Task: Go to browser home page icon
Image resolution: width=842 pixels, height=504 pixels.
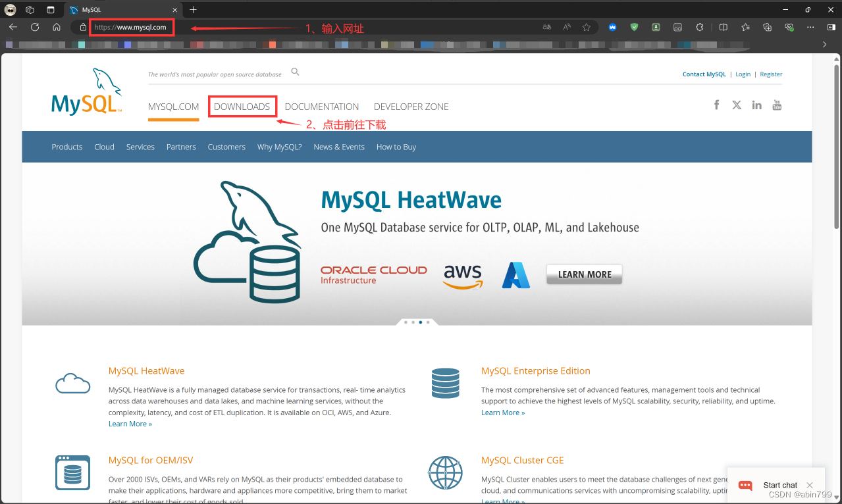Action: 57,27
